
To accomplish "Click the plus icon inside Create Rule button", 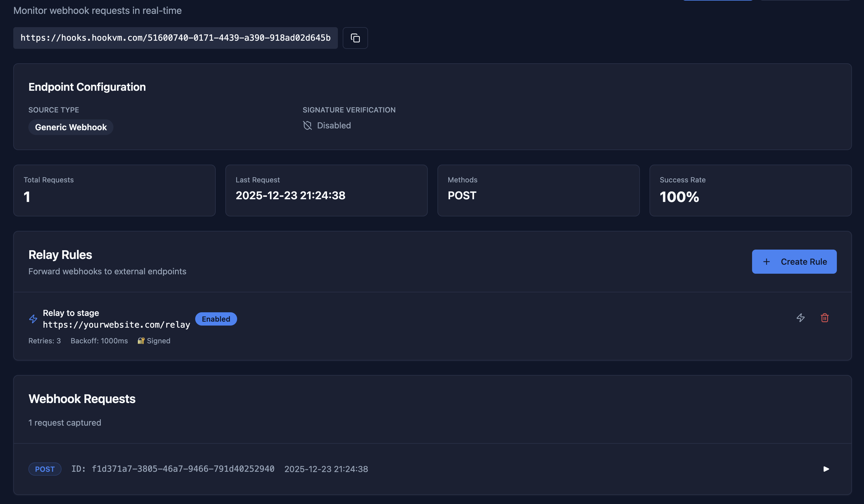I will point(767,261).
